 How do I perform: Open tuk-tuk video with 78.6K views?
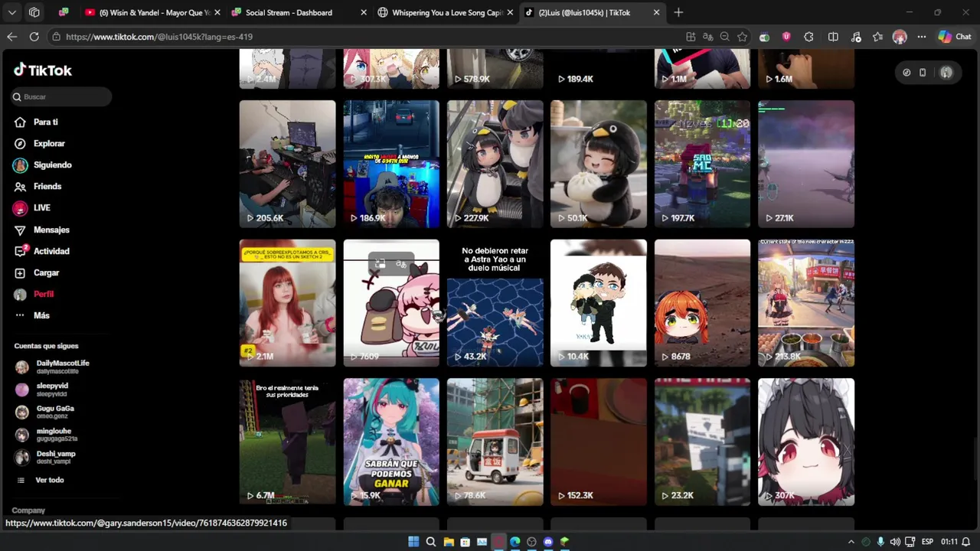click(495, 442)
